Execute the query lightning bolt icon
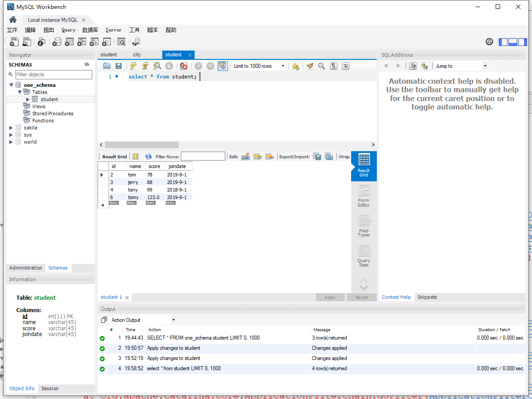 [x=133, y=66]
